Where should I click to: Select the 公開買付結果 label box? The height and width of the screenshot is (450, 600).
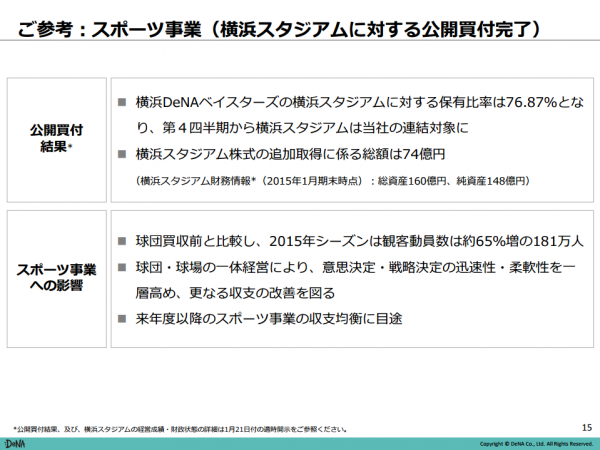tap(57, 140)
